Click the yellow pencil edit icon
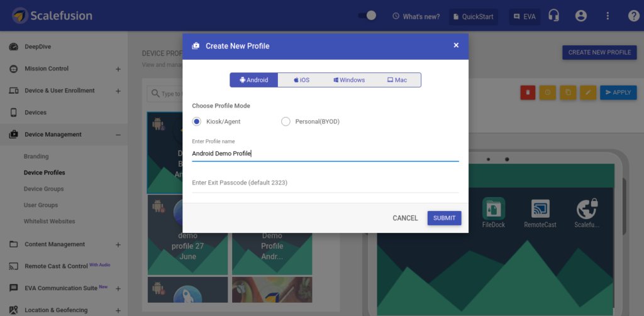Screen dimensions: 644x316 tap(588, 93)
